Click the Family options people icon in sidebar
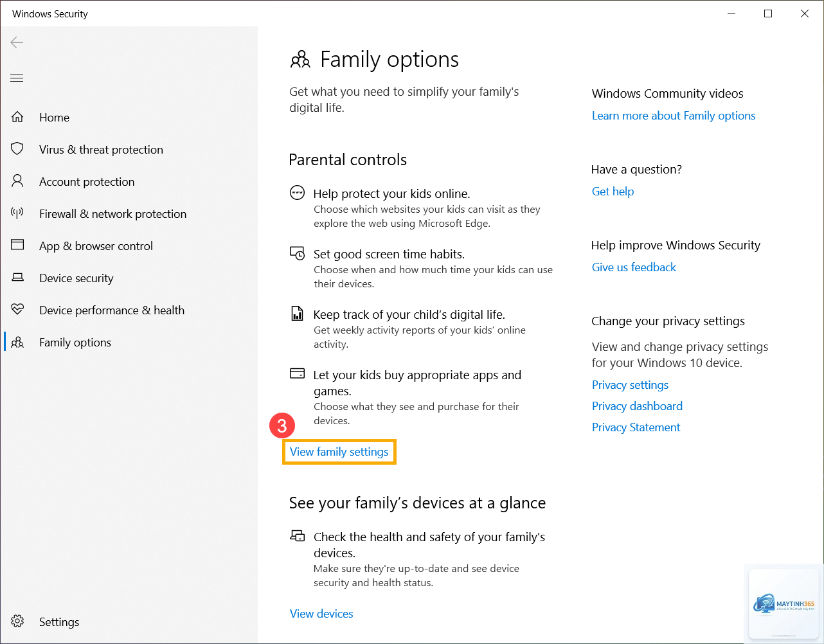The width and height of the screenshot is (824, 644). click(x=17, y=342)
